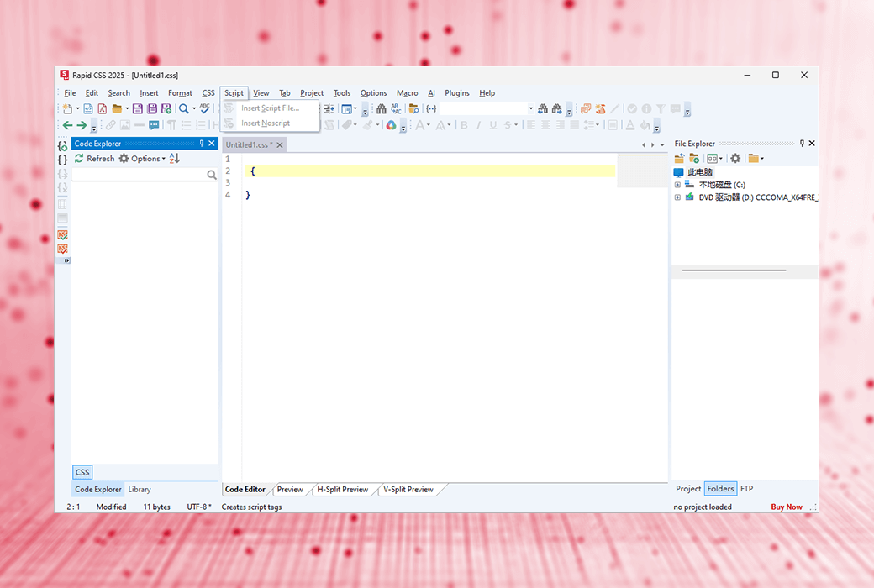Image resolution: width=874 pixels, height=588 pixels.
Task: Click the Refresh button in Code Explorer
Action: [94, 158]
